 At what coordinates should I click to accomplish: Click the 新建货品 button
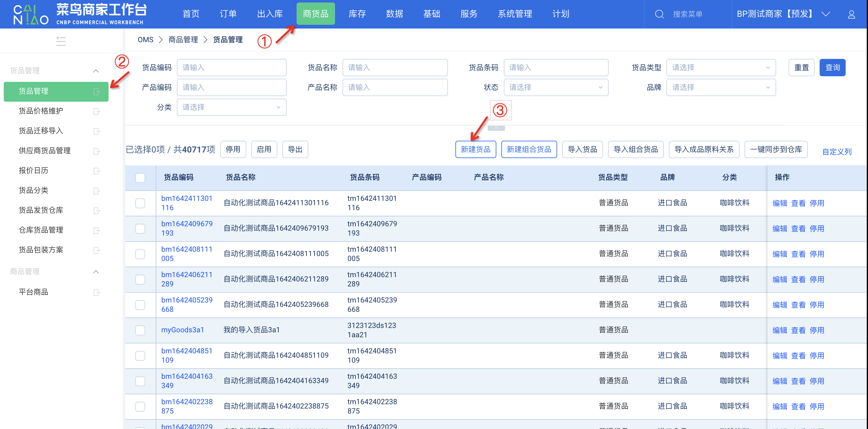click(x=476, y=149)
